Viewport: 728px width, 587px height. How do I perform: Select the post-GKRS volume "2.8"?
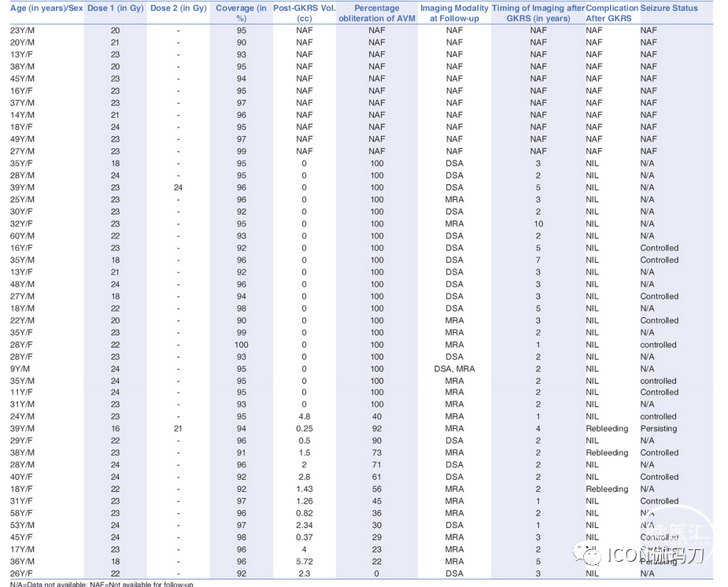pos(304,477)
